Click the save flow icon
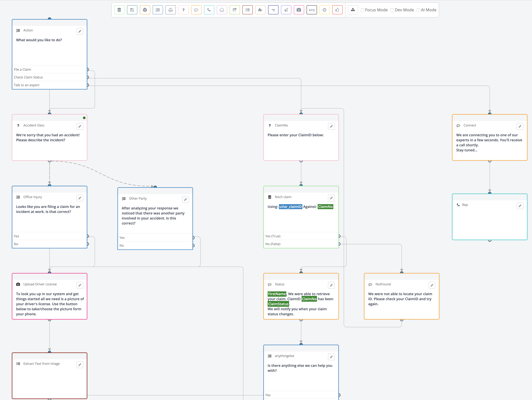The image size is (532, 400). click(132, 10)
